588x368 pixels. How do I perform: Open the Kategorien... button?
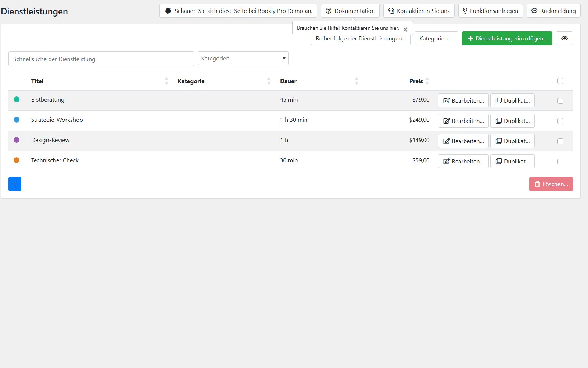pyautogui.click(x=436, y=38)
